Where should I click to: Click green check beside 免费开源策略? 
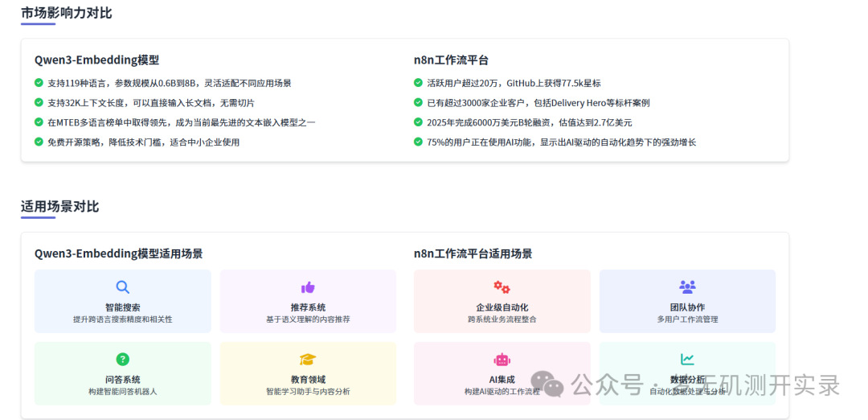coord(39,142)
